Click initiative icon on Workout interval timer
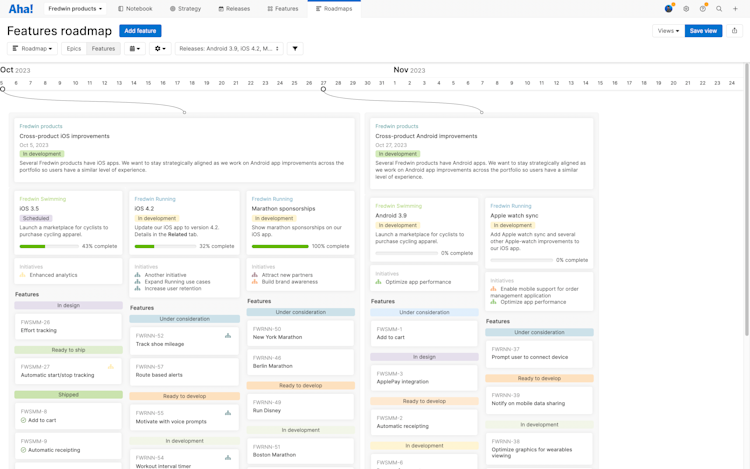The width and height of the screenshot is (750, 469). (228, 458)
